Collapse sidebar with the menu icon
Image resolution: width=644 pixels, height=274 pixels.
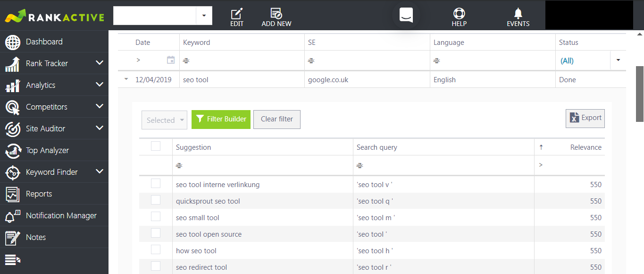tap(13, 259)
